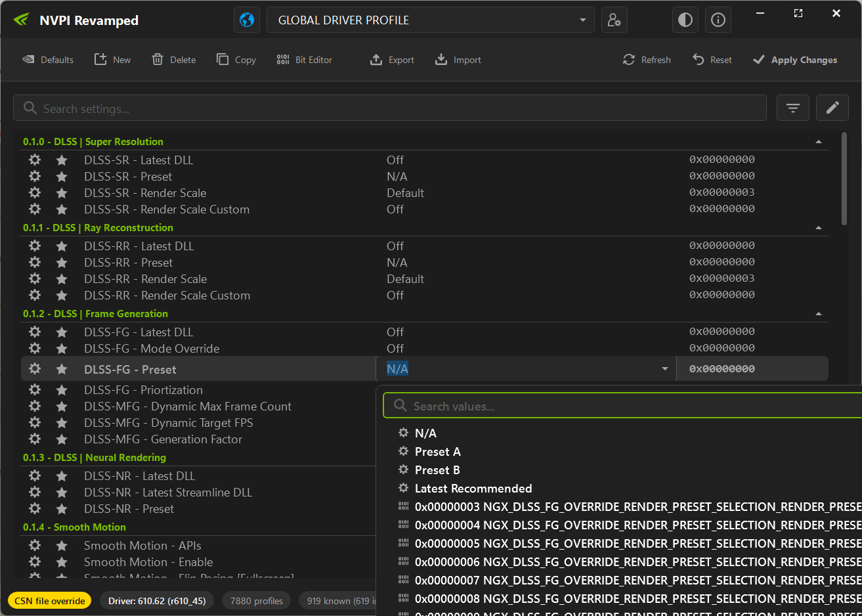Toggle favorite star for DLSS-SR - Preset
The image size is (862, 616).
coord(62,176)
